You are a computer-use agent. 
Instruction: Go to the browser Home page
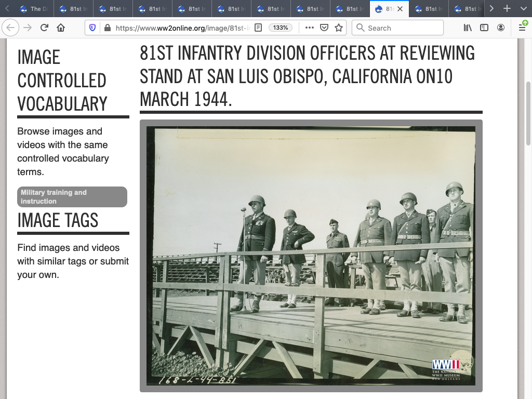coord(61,28)
